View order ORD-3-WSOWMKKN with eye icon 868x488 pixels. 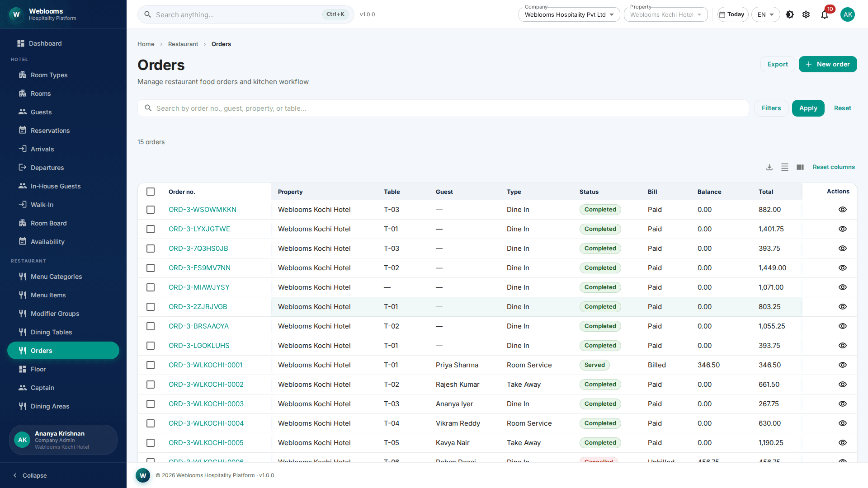pyautogui.click(x=843, y=210)
